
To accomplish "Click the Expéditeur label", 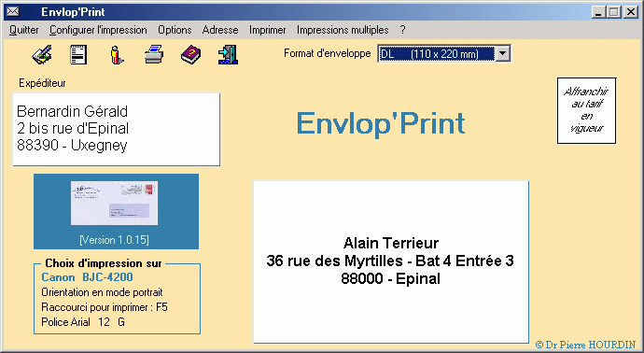I will (x=42, y=83).
